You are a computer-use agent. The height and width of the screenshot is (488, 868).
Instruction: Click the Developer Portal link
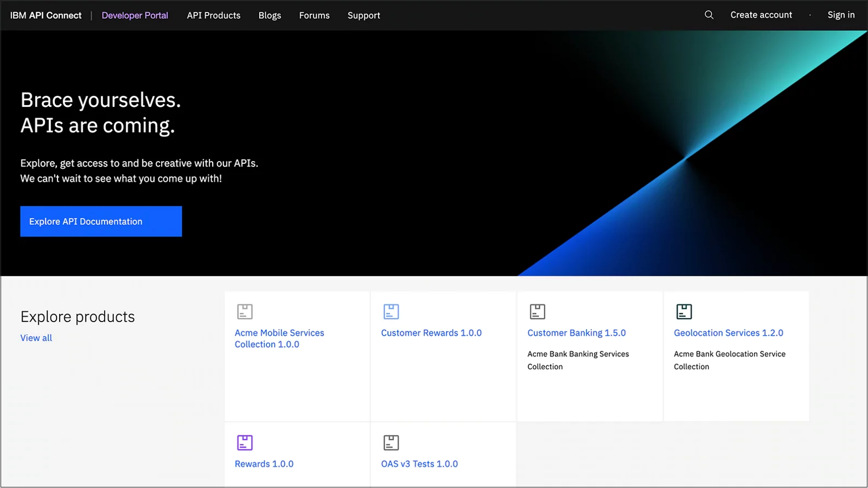(135, 15)
